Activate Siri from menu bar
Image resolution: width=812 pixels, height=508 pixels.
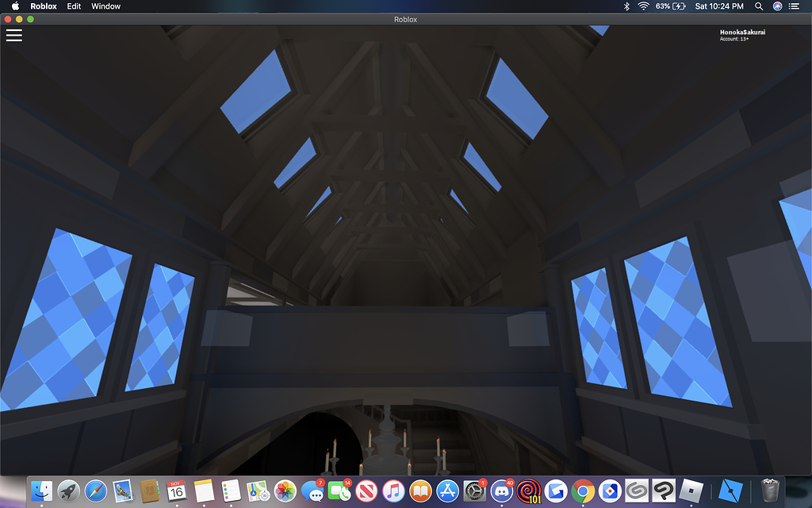pos(777,6)
